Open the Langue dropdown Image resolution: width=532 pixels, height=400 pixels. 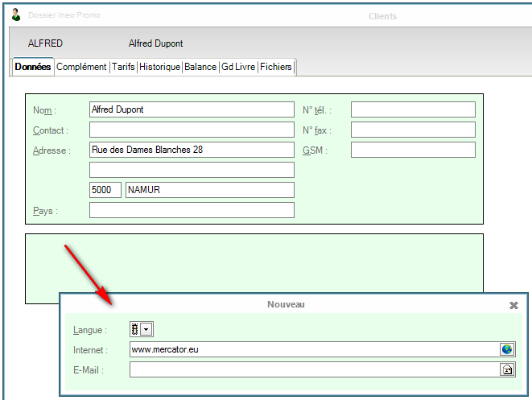pyautogui.click(x=146, y=329)
